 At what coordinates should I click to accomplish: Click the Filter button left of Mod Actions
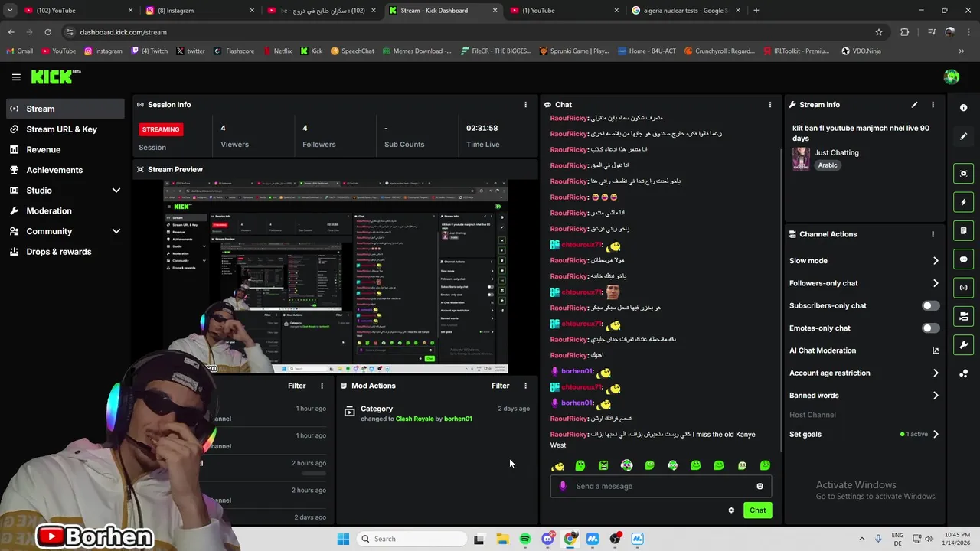pos(296,386)
